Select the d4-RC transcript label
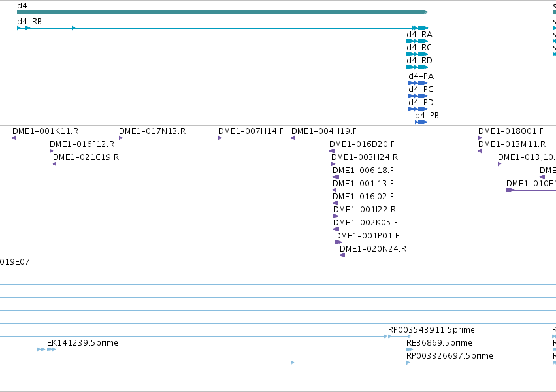The height and width of the screenshot is (392, 556). (419, 48)
